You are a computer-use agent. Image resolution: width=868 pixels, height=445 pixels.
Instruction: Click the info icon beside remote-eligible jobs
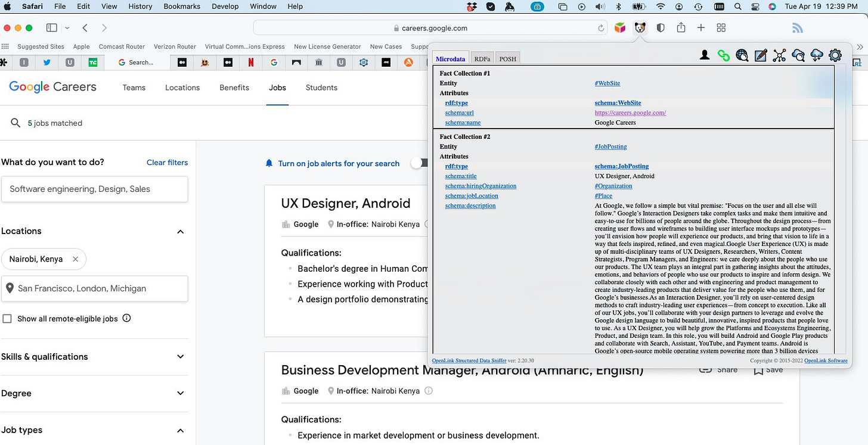coord(126,318)
